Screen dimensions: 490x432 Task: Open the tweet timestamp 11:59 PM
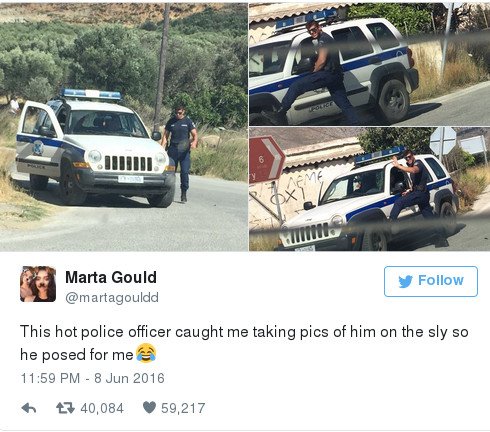tap(50, 378)
